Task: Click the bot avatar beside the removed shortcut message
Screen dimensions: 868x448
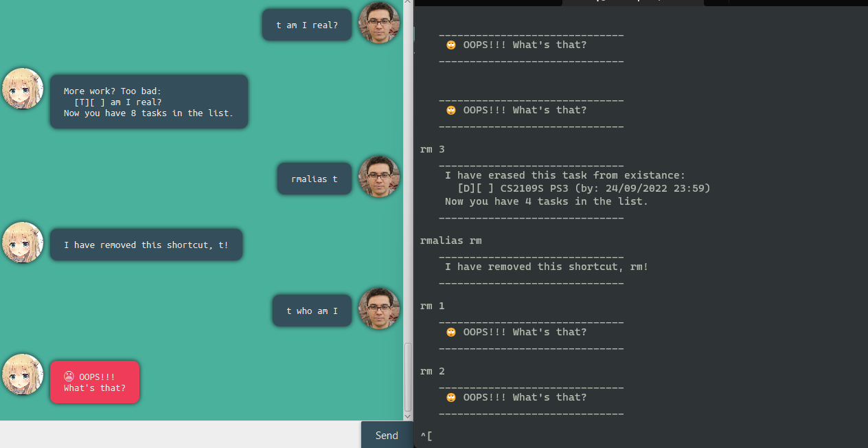Action: pos(23,243)
